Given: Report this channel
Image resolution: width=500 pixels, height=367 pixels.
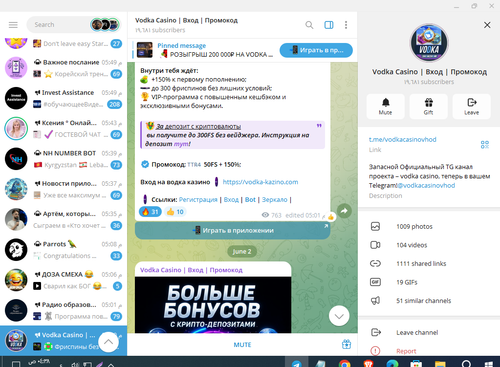Looking at the screenshot, I should pyautogui.click(x=429, y=351).
